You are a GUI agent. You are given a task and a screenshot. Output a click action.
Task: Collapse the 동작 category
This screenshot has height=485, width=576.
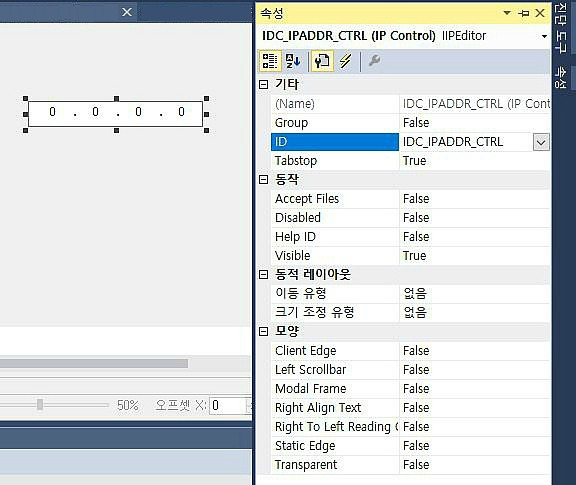click(x=263, y=179)
